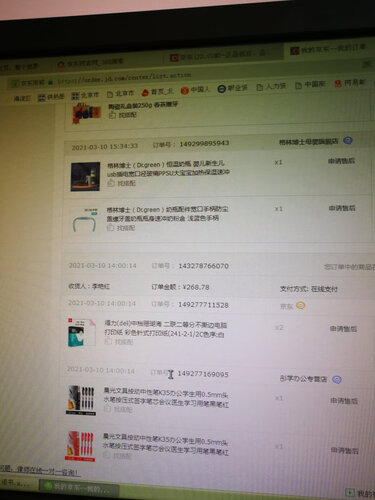Click 找搭配 icon under the bottle handle item
This screenshot has width=375, height=500.
point(110,228)
